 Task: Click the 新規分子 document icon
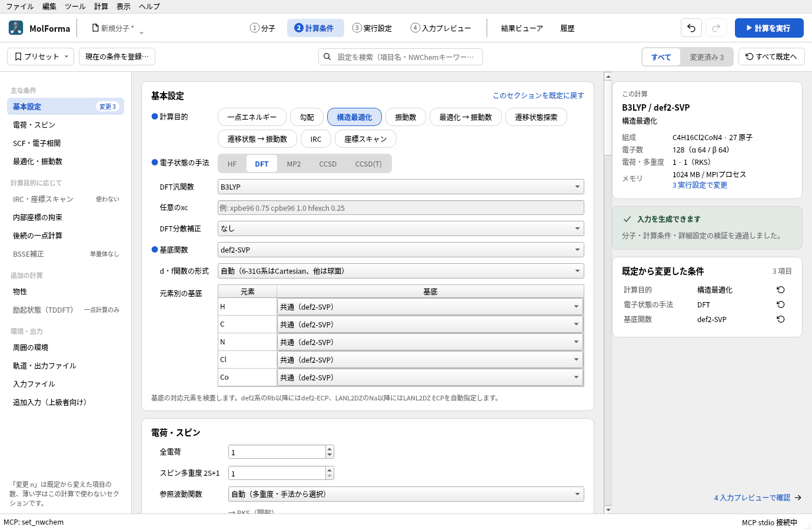coord(95,28)
